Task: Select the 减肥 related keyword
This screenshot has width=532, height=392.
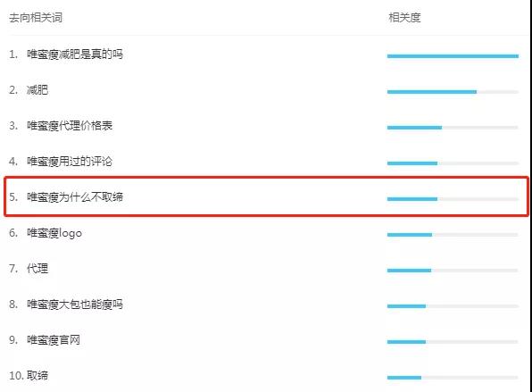Action: click(x=37, y=90)
